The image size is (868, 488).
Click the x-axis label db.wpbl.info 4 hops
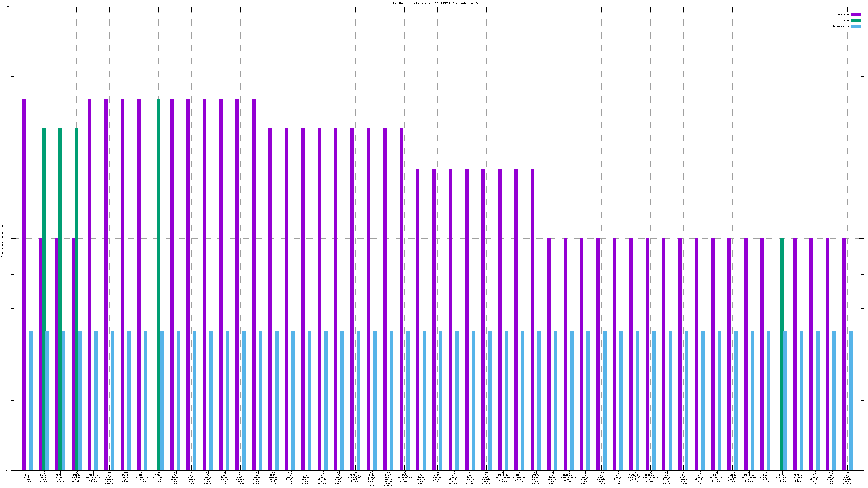point(27,477)
